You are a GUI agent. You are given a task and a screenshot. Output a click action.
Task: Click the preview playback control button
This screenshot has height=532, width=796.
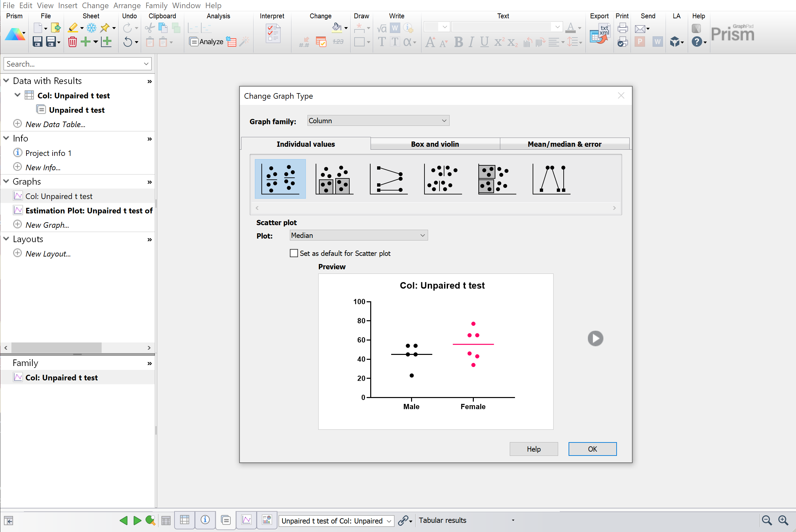595,338
